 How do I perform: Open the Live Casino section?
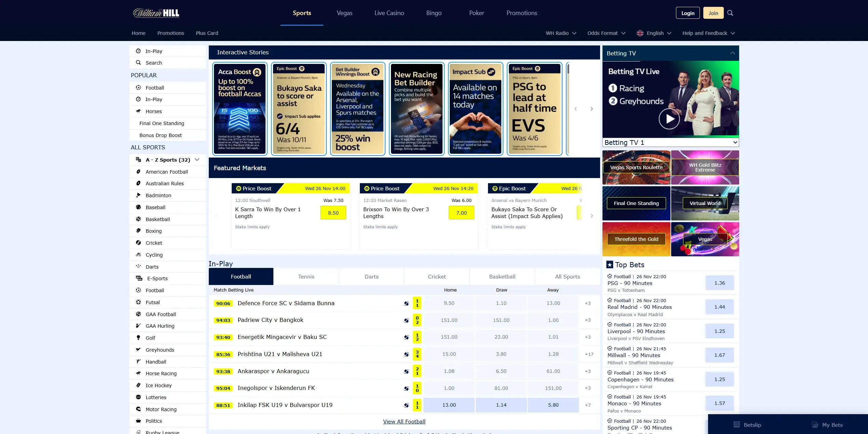389,13
